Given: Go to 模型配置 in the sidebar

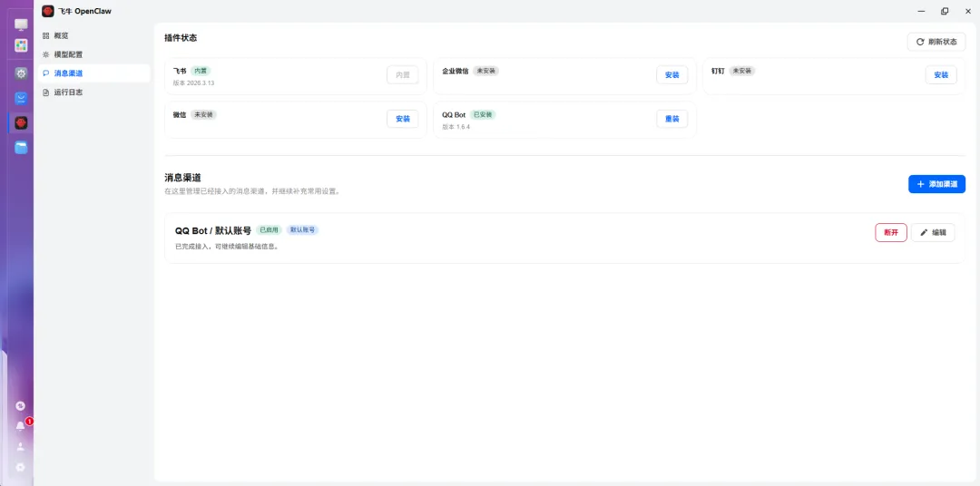Looking at the screenshot, I should (93, 54).
